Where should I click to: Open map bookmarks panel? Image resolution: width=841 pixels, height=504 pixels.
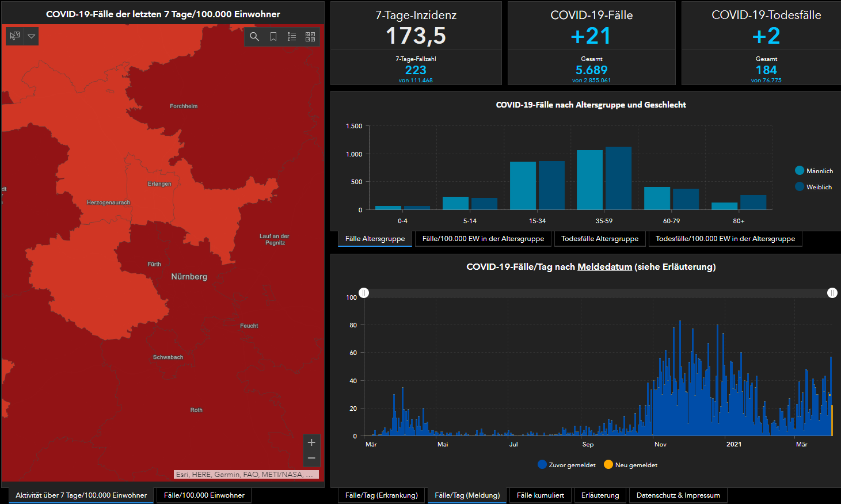(x=273, y=37)
